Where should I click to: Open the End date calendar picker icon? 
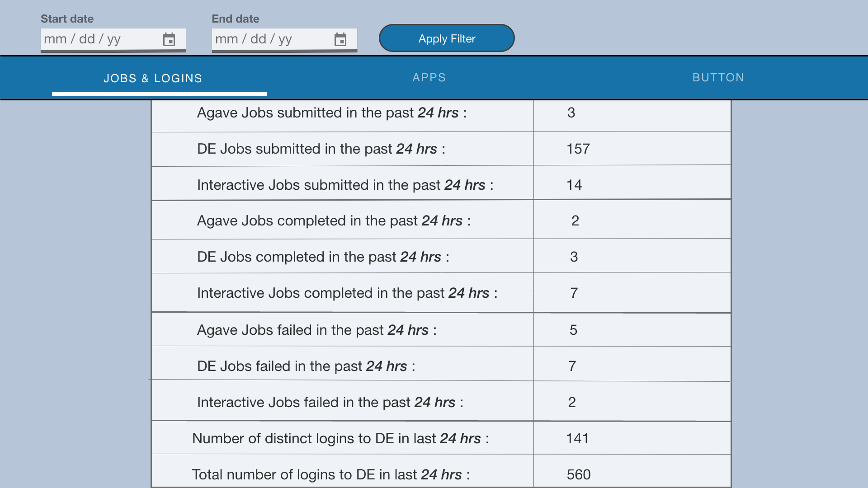[340, 40]
